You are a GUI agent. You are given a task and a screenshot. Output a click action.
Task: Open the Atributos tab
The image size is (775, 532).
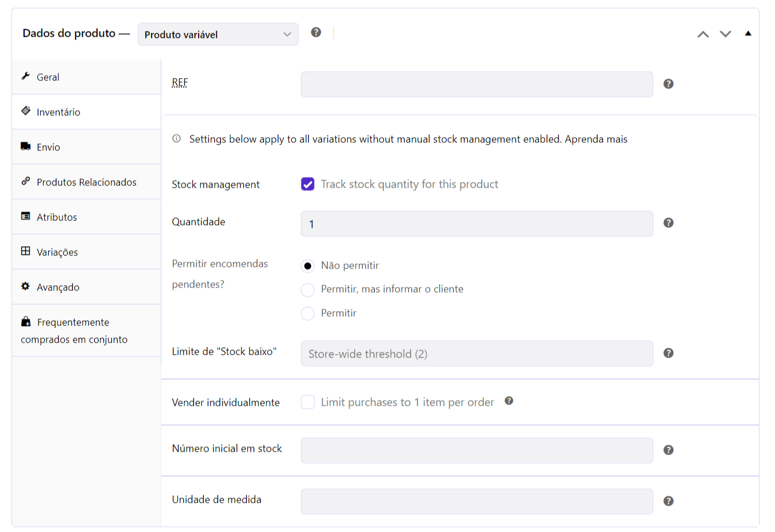[86, 217]
